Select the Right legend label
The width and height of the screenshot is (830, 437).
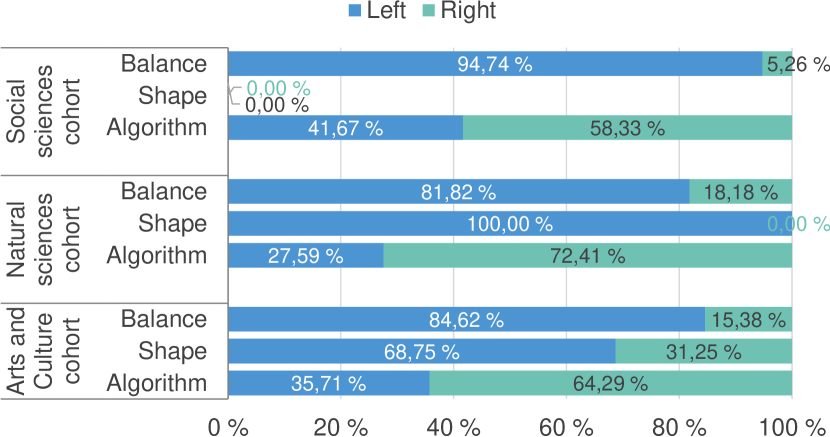pos(466,12)
